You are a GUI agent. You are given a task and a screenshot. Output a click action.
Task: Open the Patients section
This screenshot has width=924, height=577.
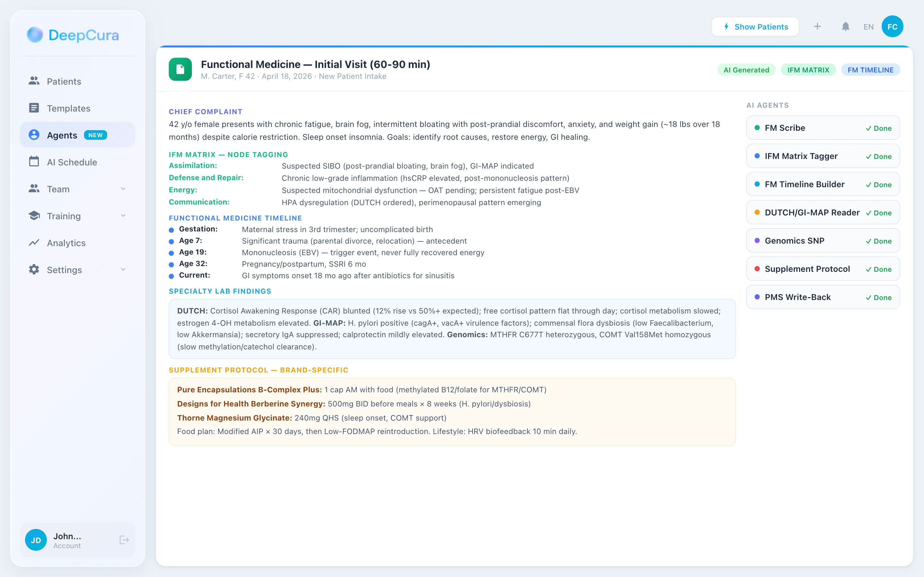pyautogui.click(x=64, y=81)
